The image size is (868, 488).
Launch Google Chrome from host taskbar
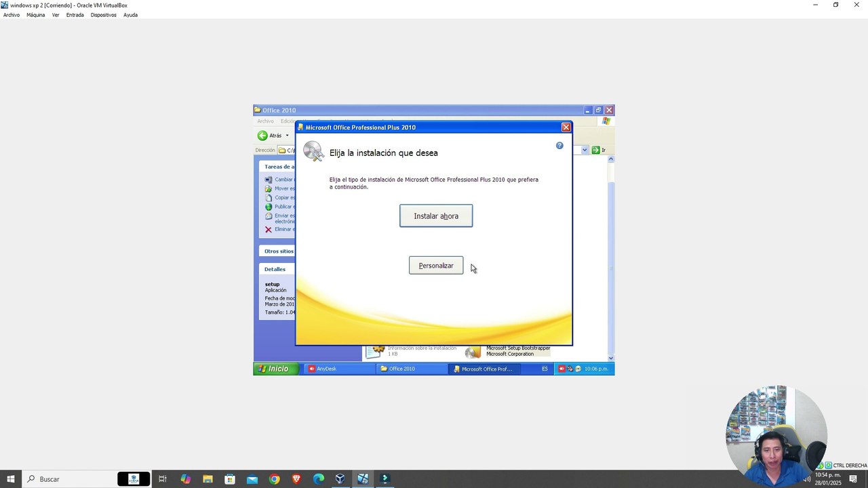pyautogui.click(x=274, y=479)
